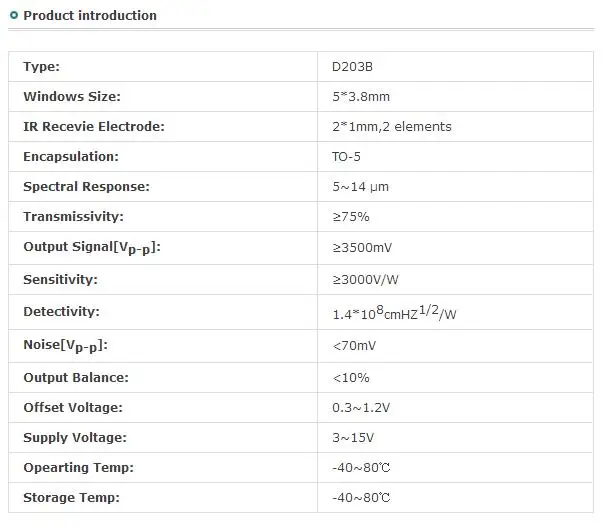Click the Type label cell
613x531 pixels.
point(163,66)
